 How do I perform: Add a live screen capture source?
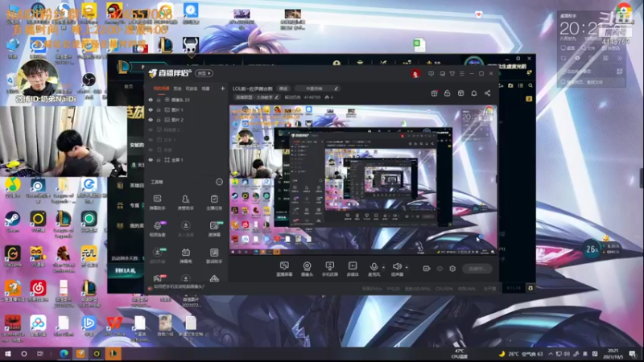[x=284, y=269]
